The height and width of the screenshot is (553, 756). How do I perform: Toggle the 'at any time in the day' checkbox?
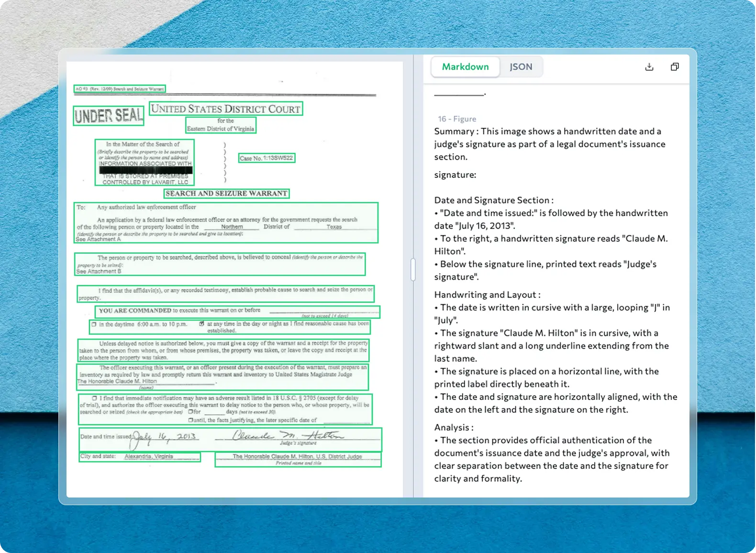click(x=201, y=324)
